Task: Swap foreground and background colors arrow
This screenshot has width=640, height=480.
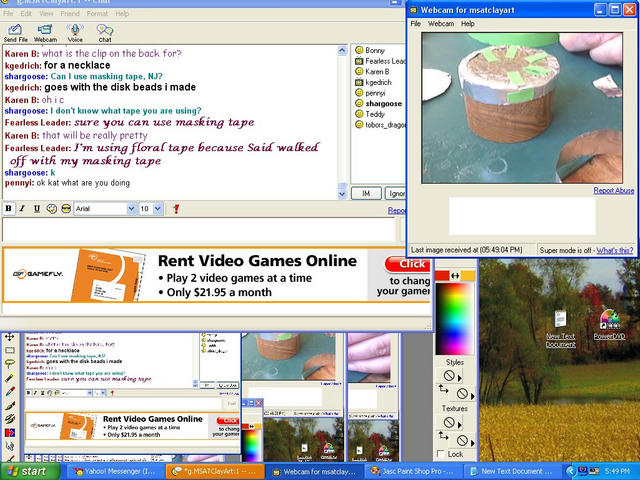Action: (x=455, y=276)
